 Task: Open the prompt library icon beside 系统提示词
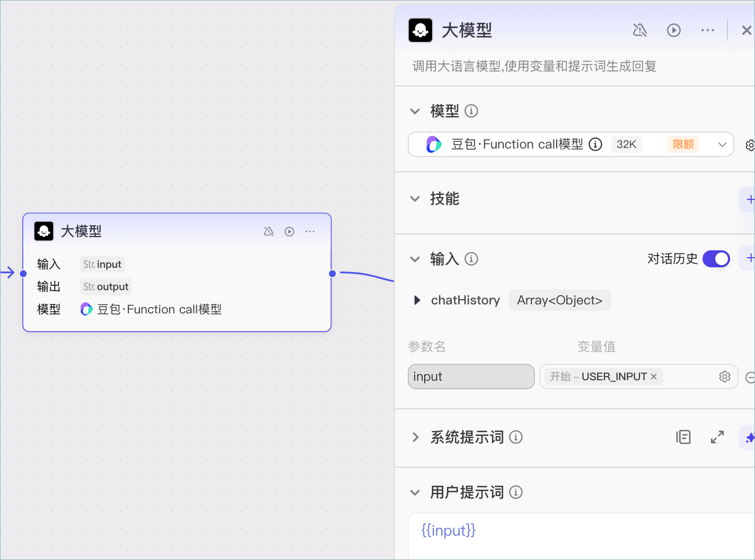pos(683,437)
